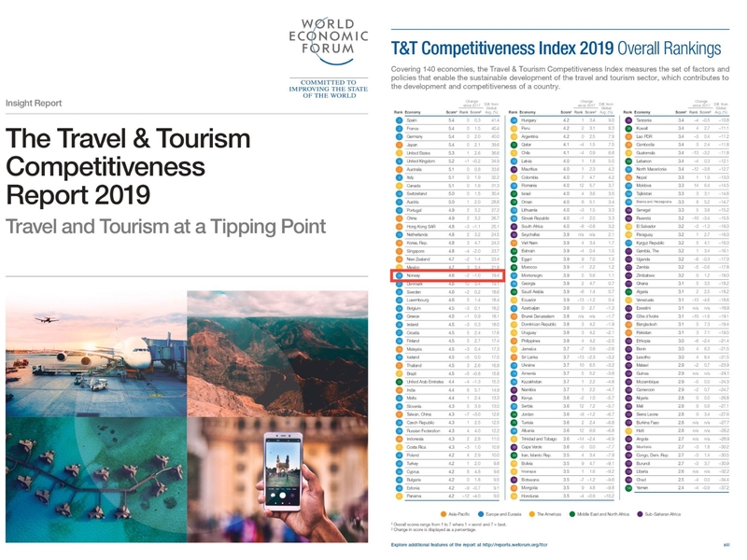Click subtitle 'Travel and Tourism at a Tipping Point'
This screenshot has height=560, width=747.
pos(166,227)
